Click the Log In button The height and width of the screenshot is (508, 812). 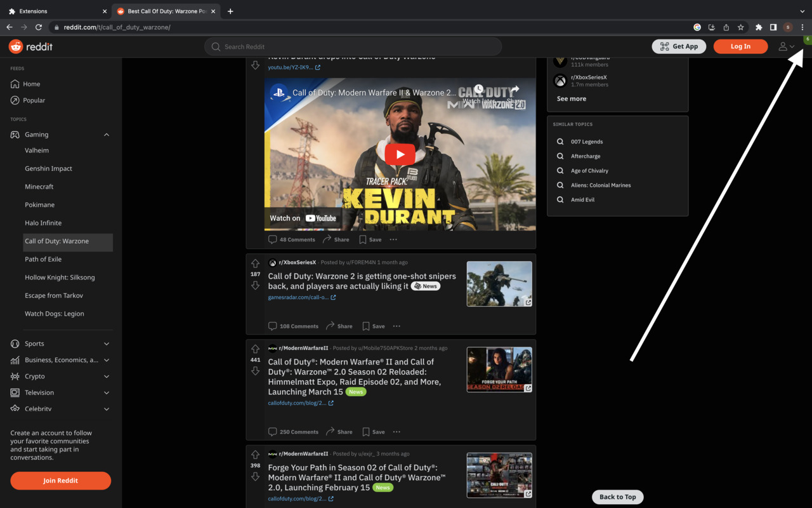(740, 46)
